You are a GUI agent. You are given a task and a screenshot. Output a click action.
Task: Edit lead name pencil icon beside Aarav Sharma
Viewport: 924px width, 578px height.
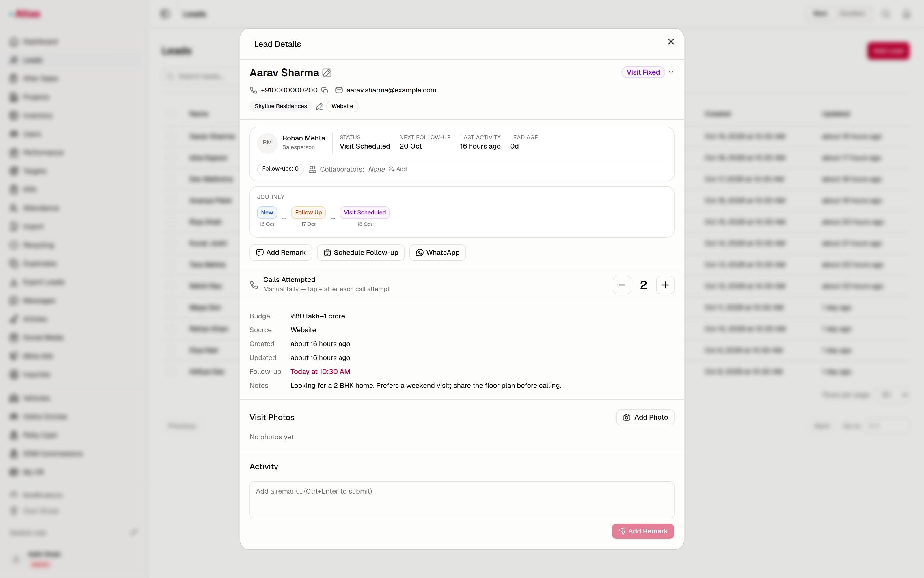[x=327, y=73]
